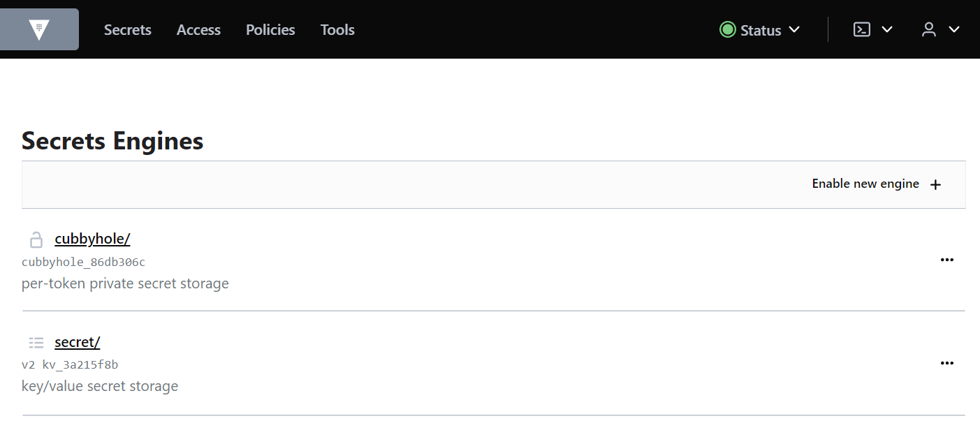Open the Access nav item
The image size is (980, 421).
click(x=198, y=29)
